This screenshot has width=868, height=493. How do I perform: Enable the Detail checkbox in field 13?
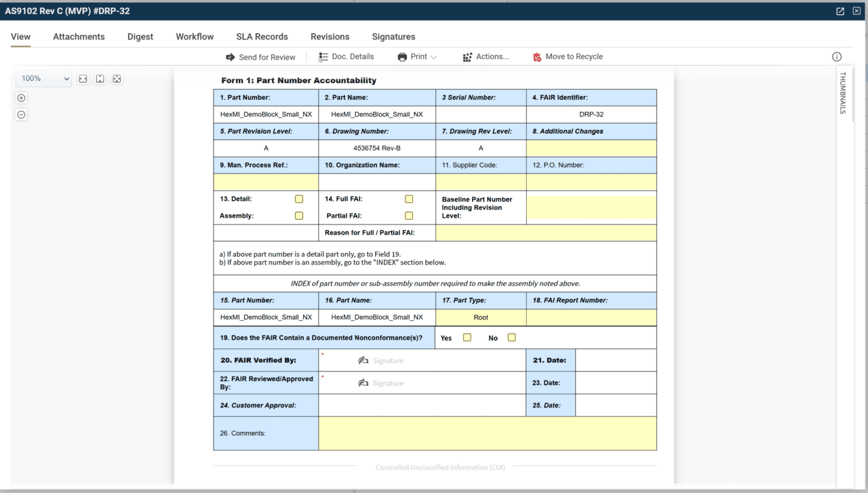tap(298, 199)
